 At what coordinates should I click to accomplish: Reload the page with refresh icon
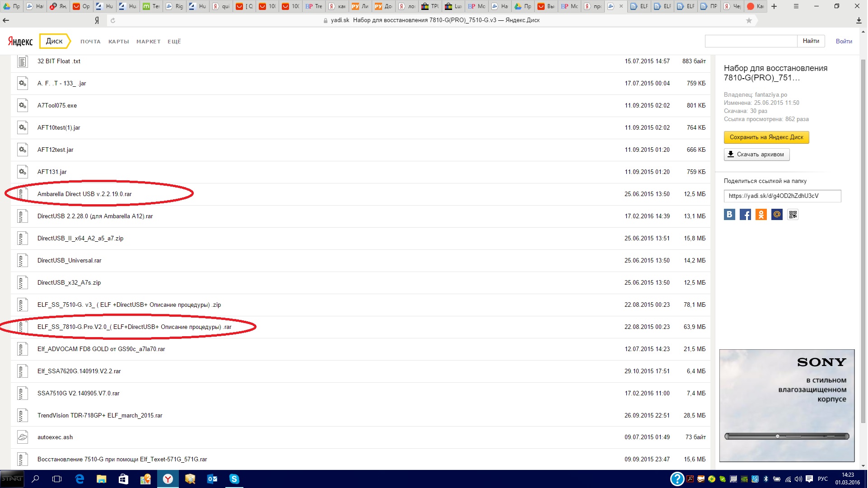point(113,20)
